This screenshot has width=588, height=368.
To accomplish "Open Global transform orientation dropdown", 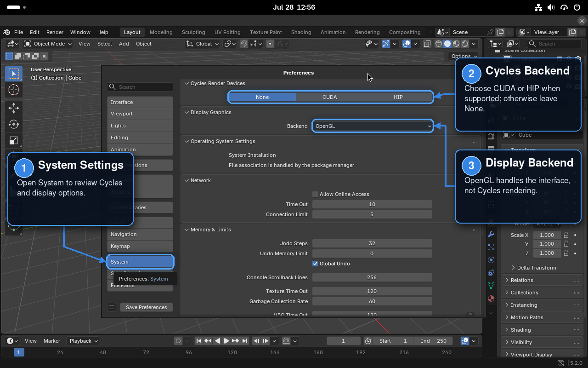I will [x=203, y=44].
